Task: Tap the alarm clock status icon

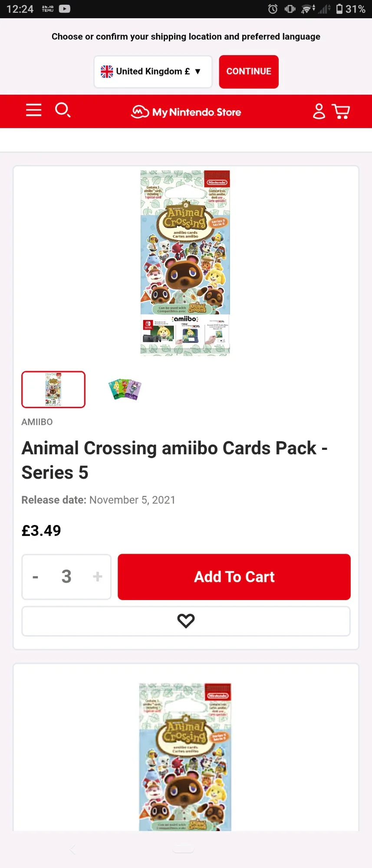Action: [273, 9]
